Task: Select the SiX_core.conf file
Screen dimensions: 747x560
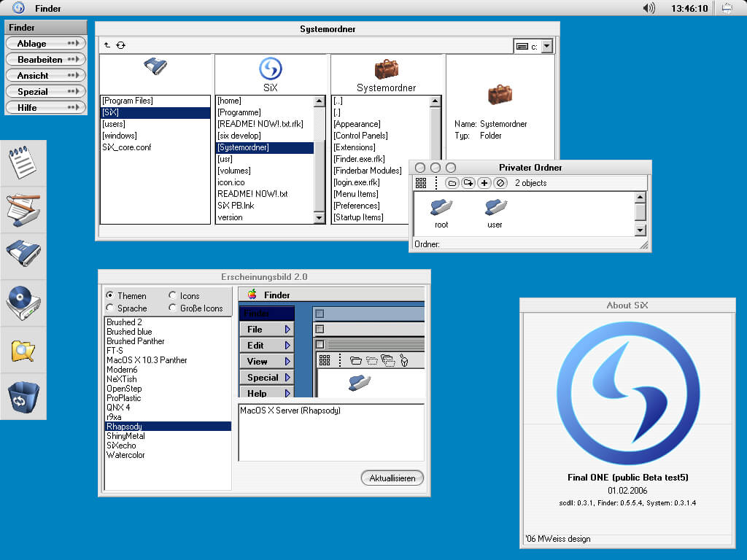Action: (155, 147)
